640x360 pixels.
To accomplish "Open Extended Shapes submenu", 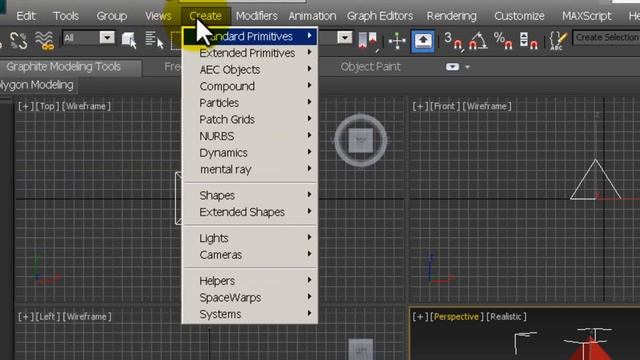I will pos(250,212).
